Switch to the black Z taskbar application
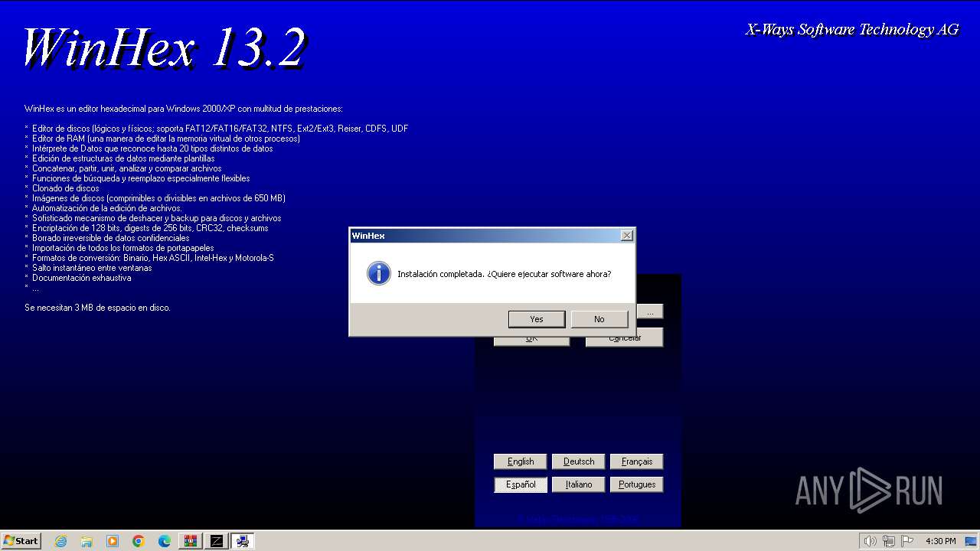The height and width of the screenshot is (551, 980). 217,541
